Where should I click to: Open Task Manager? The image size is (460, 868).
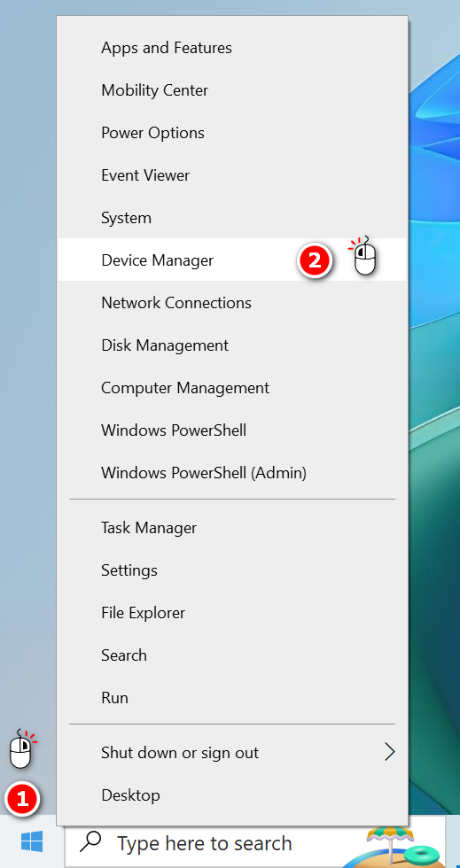point(232,528)
